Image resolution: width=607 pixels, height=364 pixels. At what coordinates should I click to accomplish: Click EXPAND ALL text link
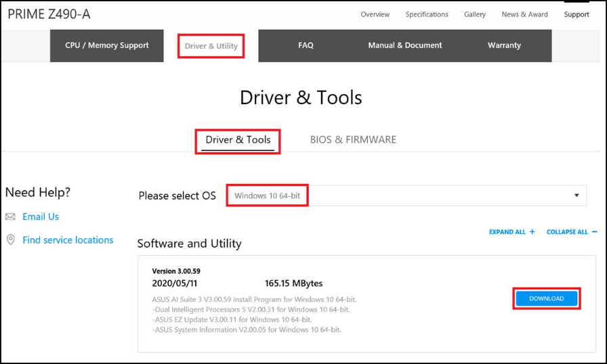click(507, 232)
